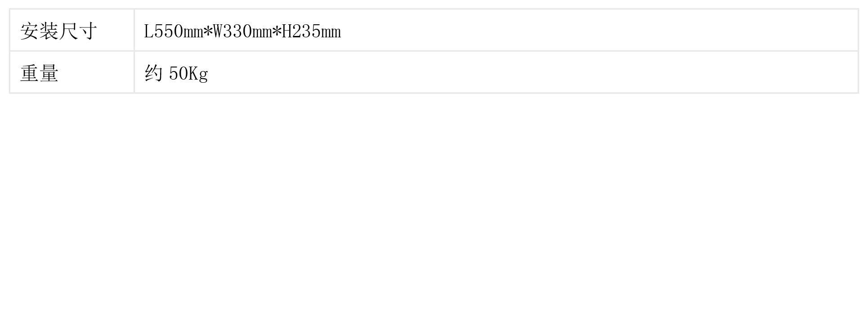Click the L550mm length portion

click(x=174, y=31)
